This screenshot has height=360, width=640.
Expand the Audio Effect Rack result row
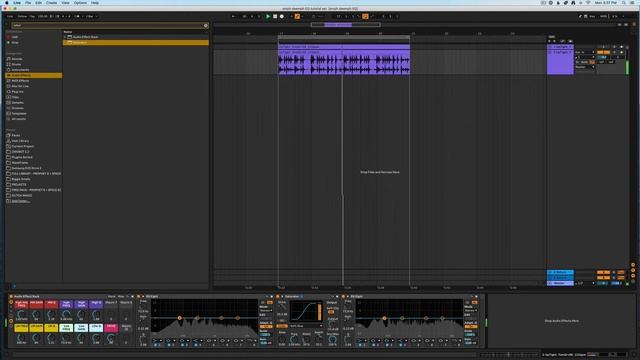pyautogui.click(x=65, y=37)
